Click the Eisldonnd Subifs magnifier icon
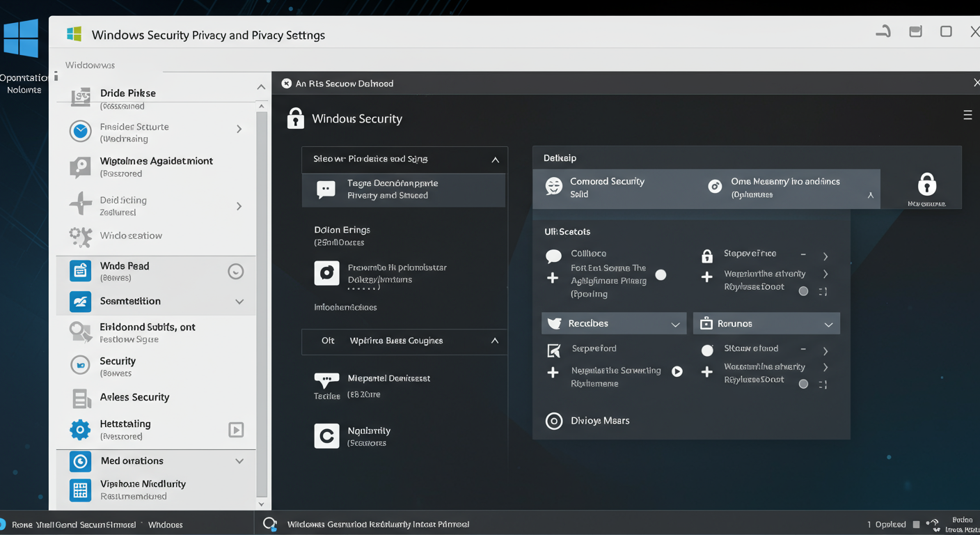Viewport: 980px width, 535px height. tap(81, 332)
